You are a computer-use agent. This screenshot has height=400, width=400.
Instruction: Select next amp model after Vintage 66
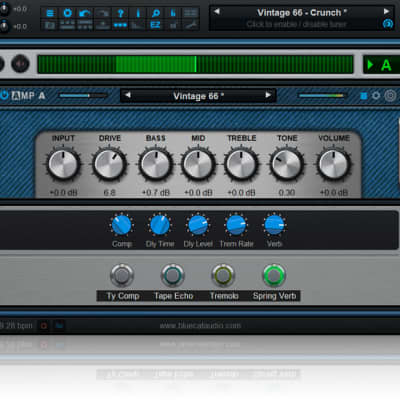tap(268, 95)
